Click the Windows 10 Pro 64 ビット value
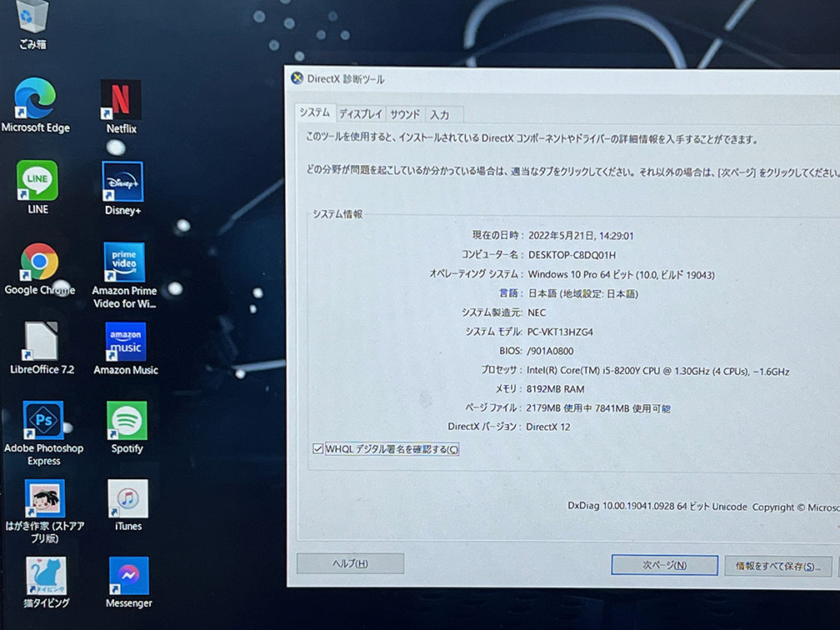This screenshot has width=840, height=630. (621, 275)
